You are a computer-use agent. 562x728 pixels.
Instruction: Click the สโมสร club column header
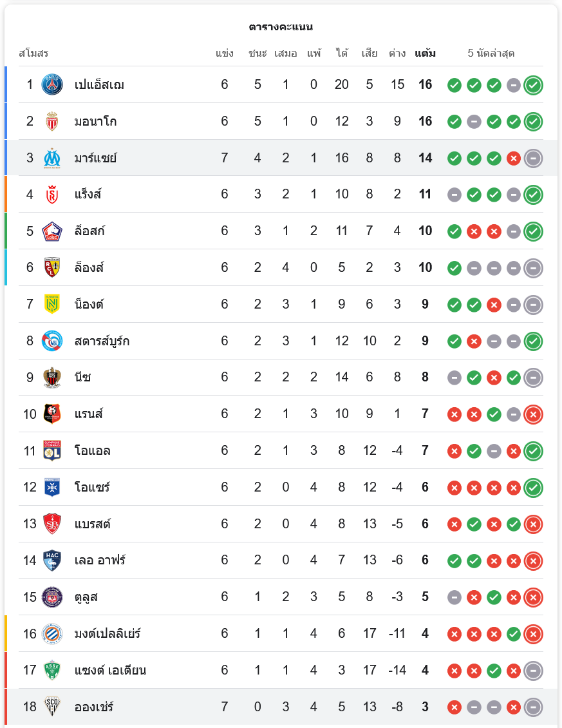(x=33, y=53)
